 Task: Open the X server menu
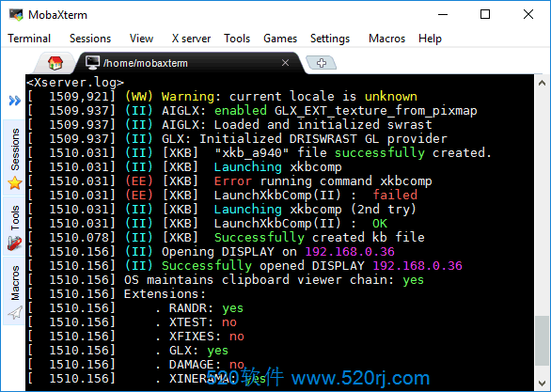[x=191, y=39]
